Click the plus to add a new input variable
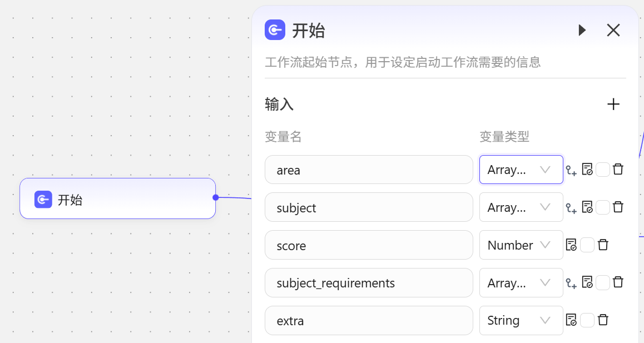This screenshot has width=644, height=343. pos(613,104)
